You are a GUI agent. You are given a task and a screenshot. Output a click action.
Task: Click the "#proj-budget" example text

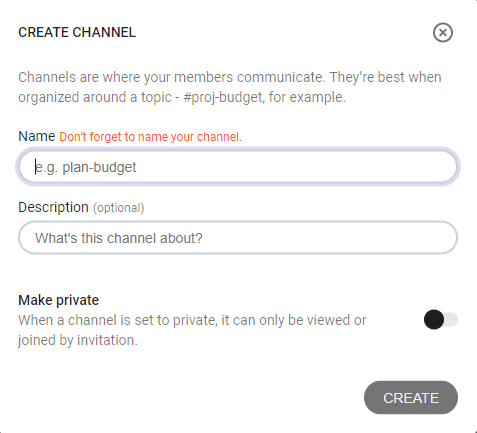coord(223,97)
